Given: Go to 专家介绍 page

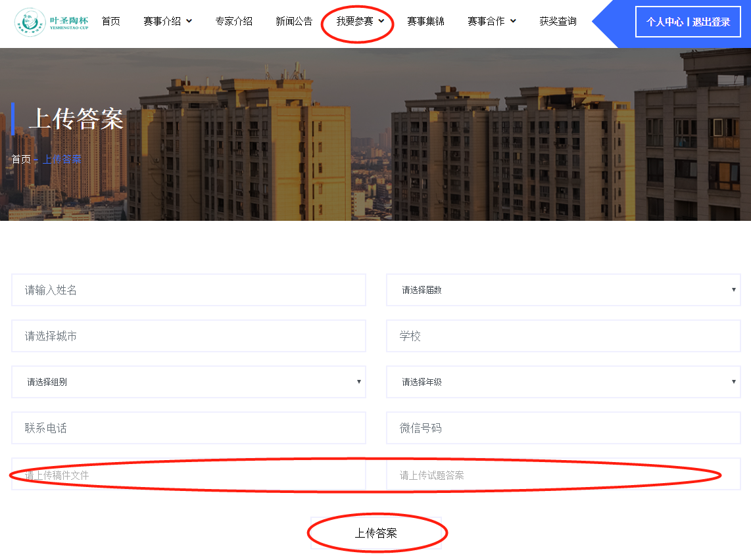Looking at the screenshot, I should pos(233,22).
